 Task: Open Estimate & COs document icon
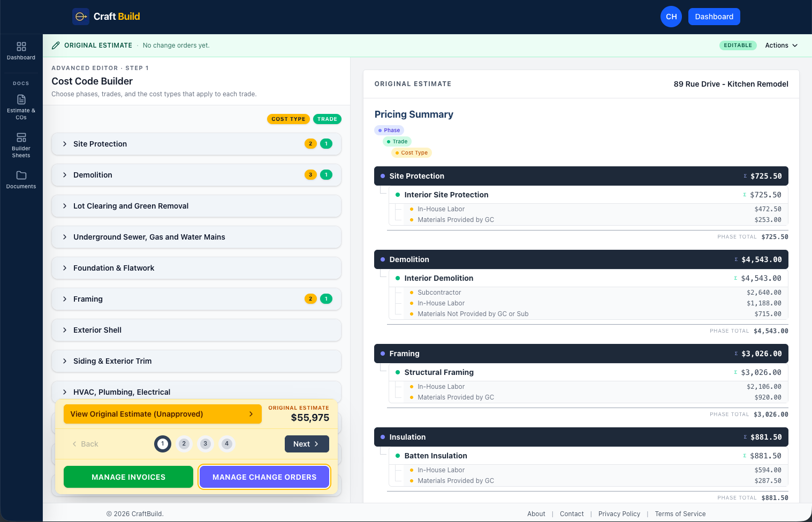(21, 99)
